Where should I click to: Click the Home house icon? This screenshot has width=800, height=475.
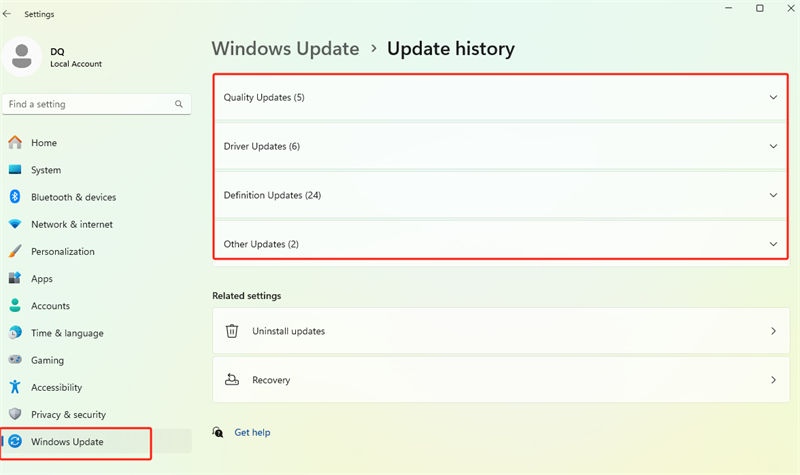click(x=15, y=142)
